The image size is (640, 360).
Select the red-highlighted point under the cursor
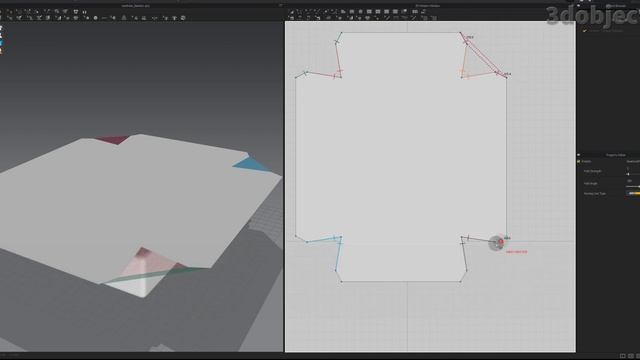coord(500,242)
